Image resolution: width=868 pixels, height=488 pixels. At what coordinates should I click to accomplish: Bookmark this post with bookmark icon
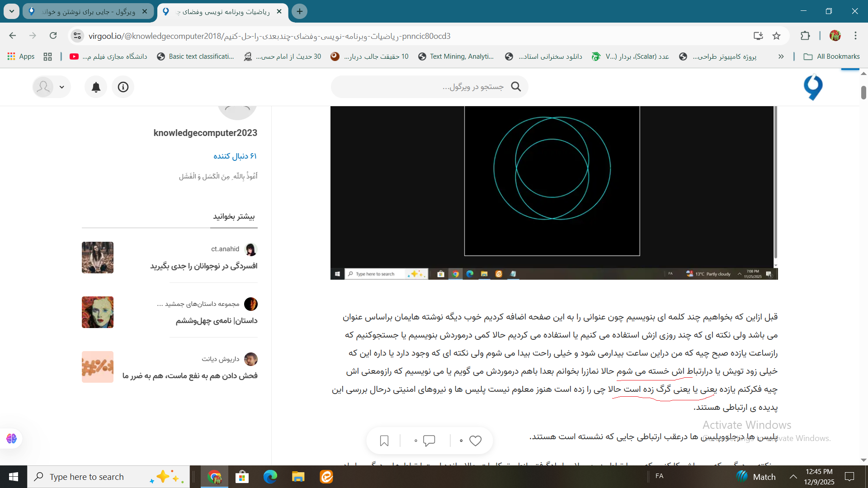point(384,441)
